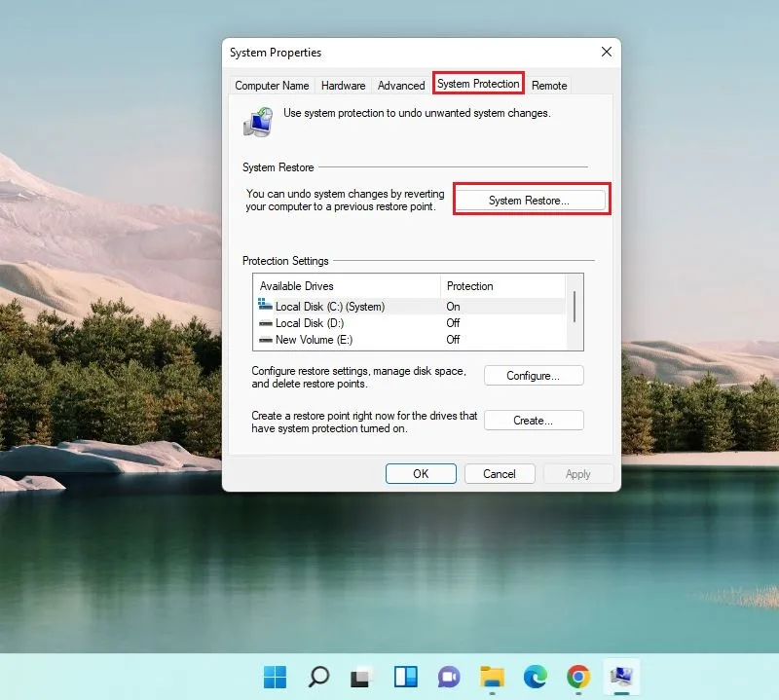Launch Microsoft Edge from taskbar
This screenshot has height=700, width=779.
[535, 677]
